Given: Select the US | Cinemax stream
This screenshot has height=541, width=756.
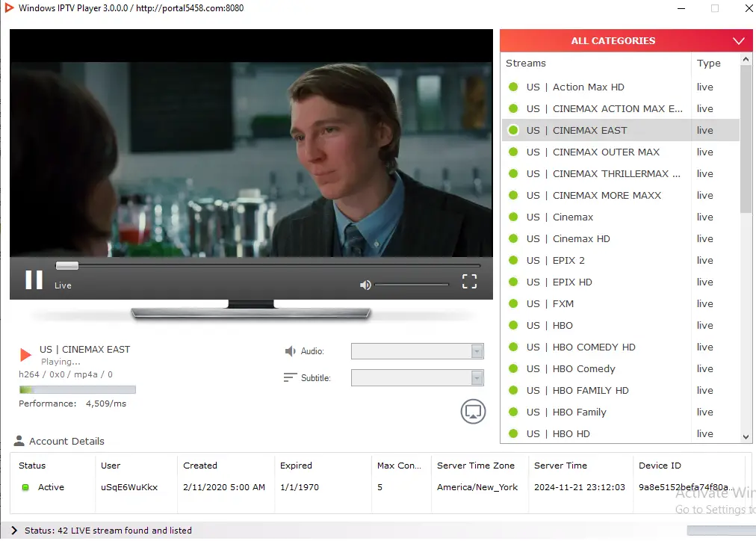Looking at the screenshot, I should click(x=620, y=217).
